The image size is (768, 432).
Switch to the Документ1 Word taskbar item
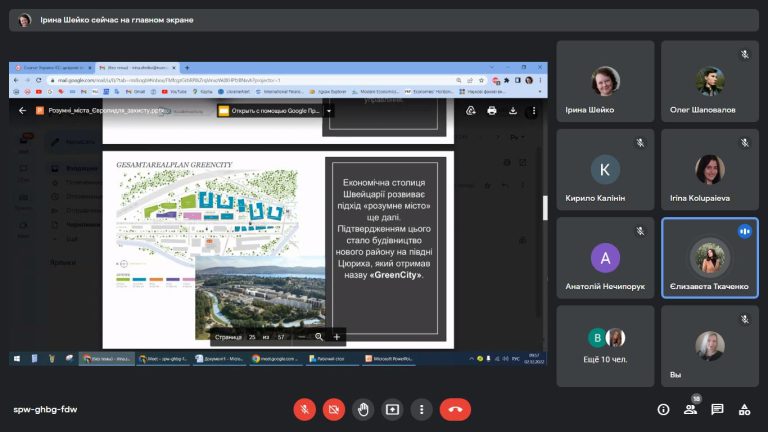[x=219, y=359]
